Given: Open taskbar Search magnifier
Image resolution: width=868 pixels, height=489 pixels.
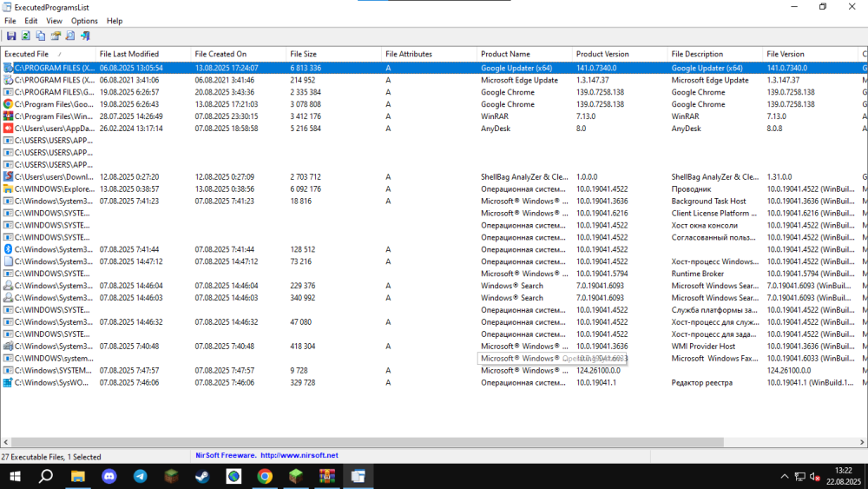Looking at the screenshot, I should (46, 476).
